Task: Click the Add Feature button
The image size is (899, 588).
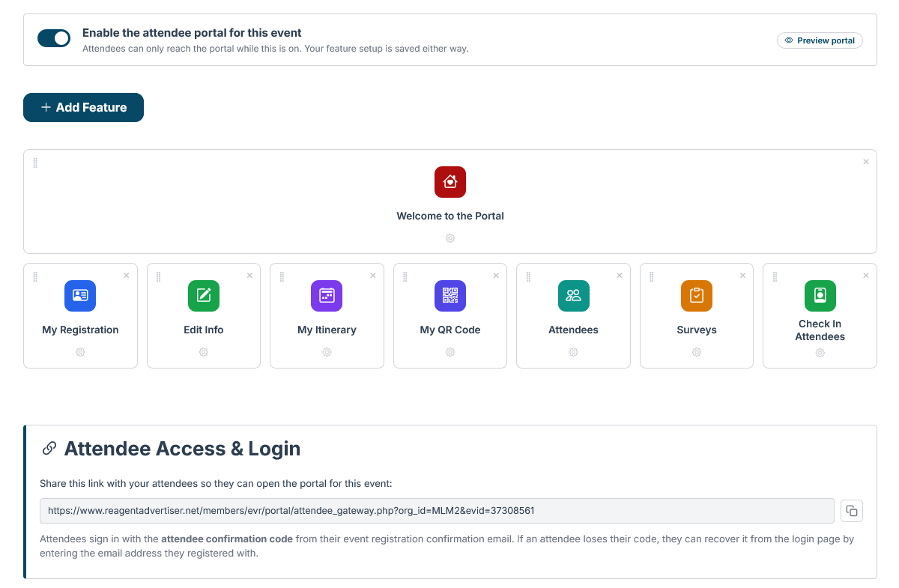Action: [83, 107]
